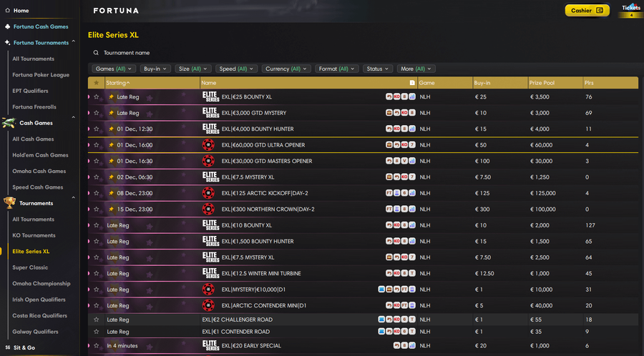This screenshot has width=644, height=356.
Task: Open the Tickets button
Action: point(631,10)
